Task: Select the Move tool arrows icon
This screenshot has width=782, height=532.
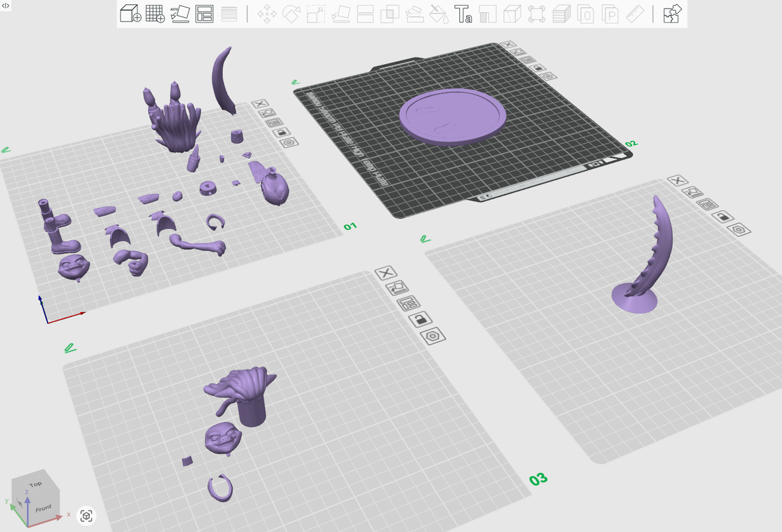Action: click(266, 13)
